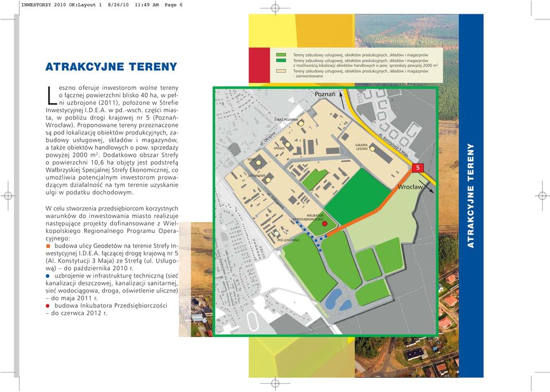Click the 'ul. Usługowa' street label
The image size is (550, 392).
276,201
